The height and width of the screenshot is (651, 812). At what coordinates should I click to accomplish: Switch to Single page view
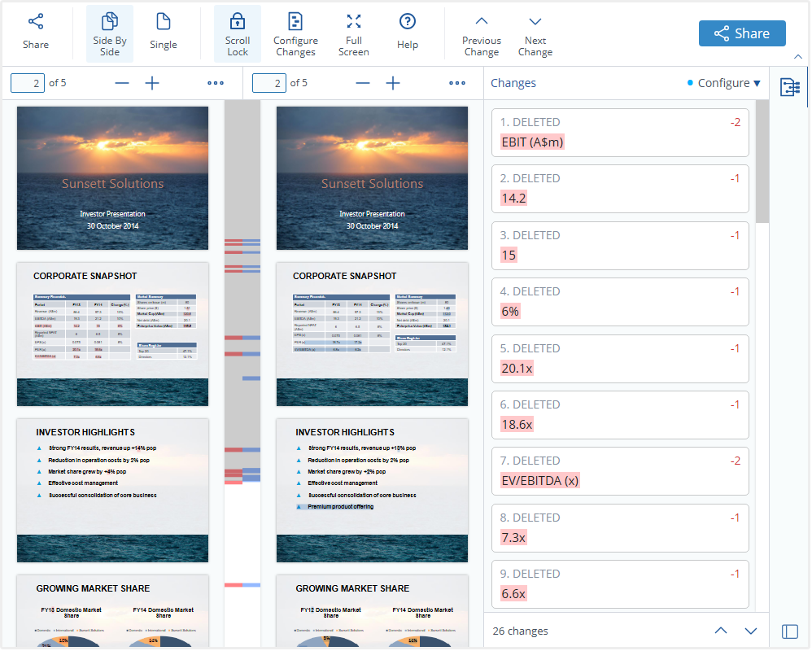(164, 33)
